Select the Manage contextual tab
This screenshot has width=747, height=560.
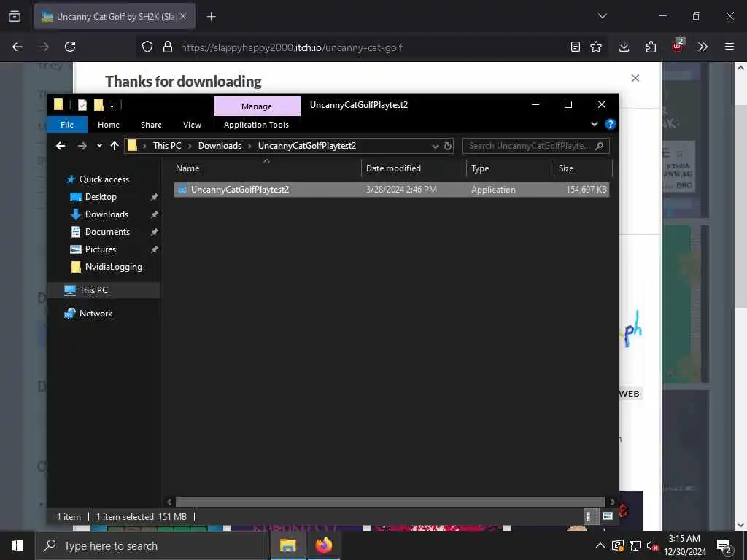257,106
